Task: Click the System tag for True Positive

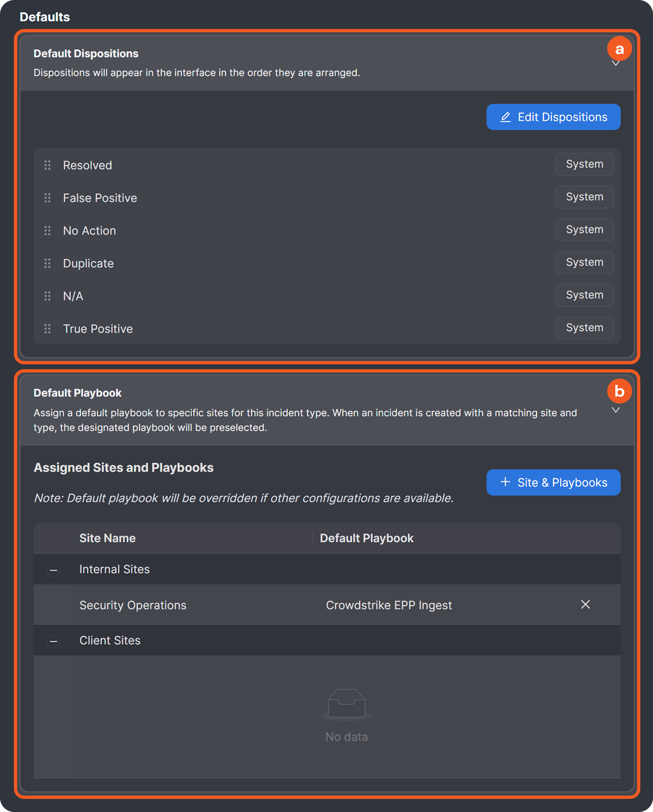Action: pyautogui.click(x=584, y=328)
